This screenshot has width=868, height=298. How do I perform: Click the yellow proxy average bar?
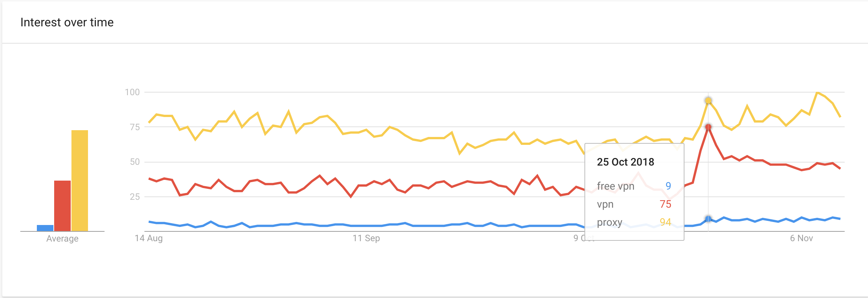tap(80, 181)
